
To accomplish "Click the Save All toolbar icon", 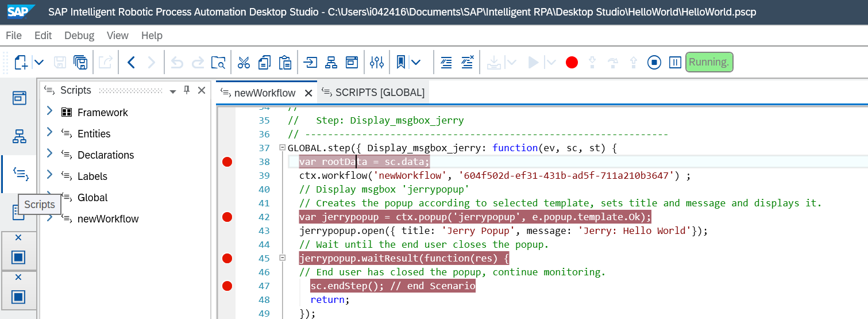I will point(80,62).
